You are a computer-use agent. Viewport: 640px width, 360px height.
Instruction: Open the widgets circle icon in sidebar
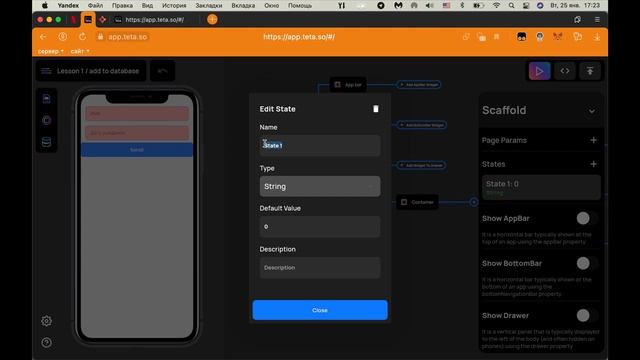point(47,120)
